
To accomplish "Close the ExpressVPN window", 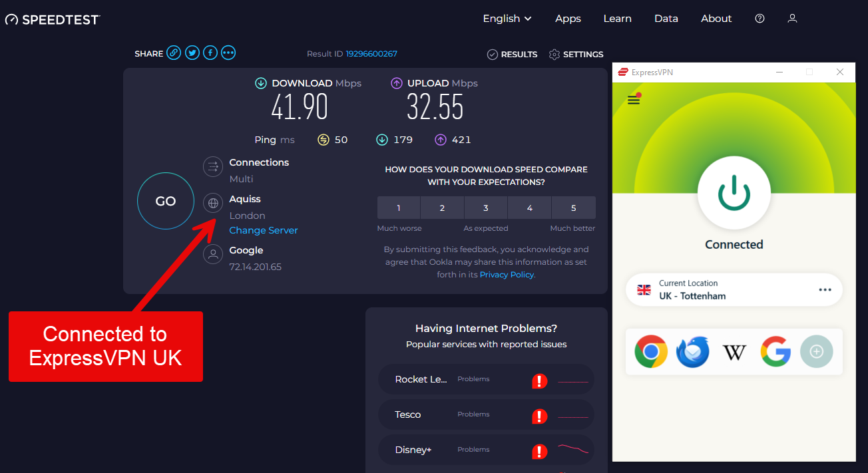I will click(x=840, y=72).
